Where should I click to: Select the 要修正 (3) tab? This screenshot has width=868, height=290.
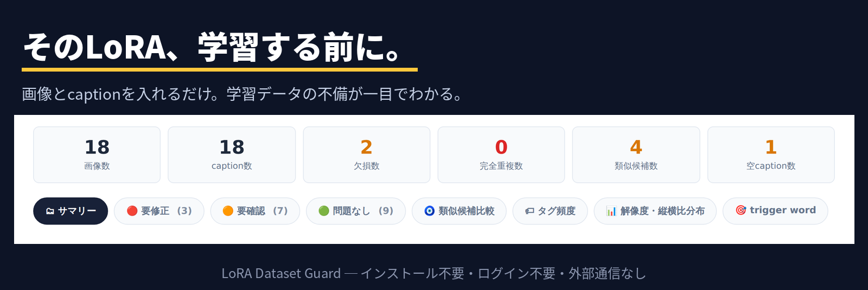point(159,211)
